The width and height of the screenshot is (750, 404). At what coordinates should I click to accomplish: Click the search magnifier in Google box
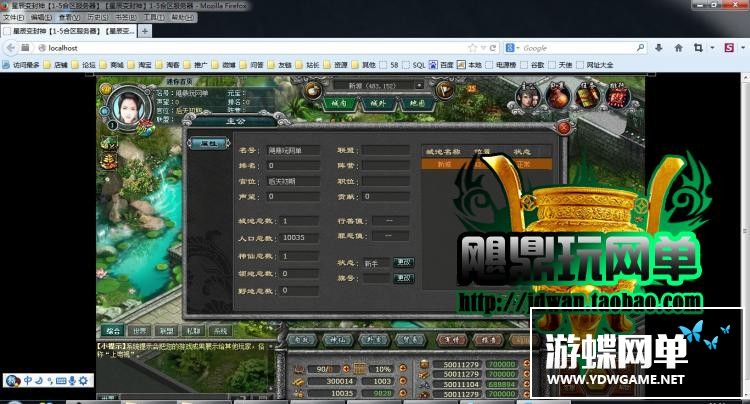pyautogui.click(x=640, y=48)
